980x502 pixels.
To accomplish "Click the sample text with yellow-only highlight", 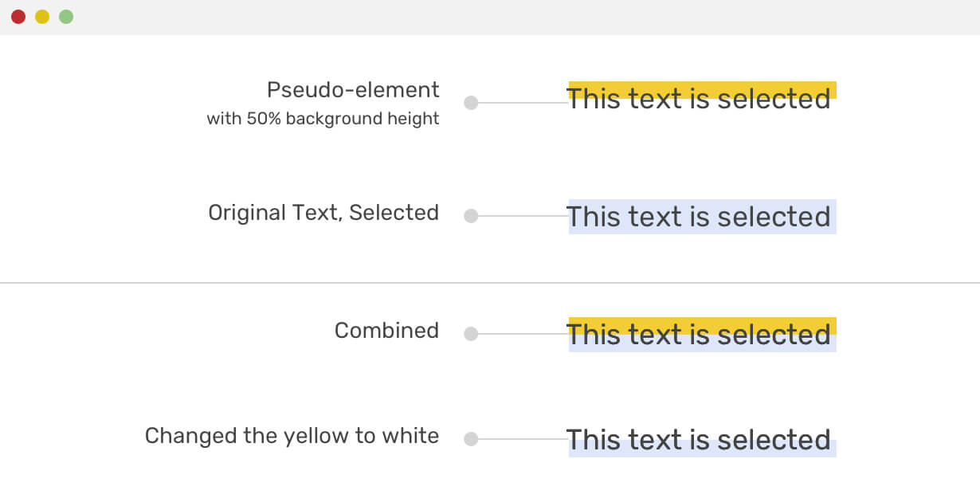I will click(x=699, y=99).
